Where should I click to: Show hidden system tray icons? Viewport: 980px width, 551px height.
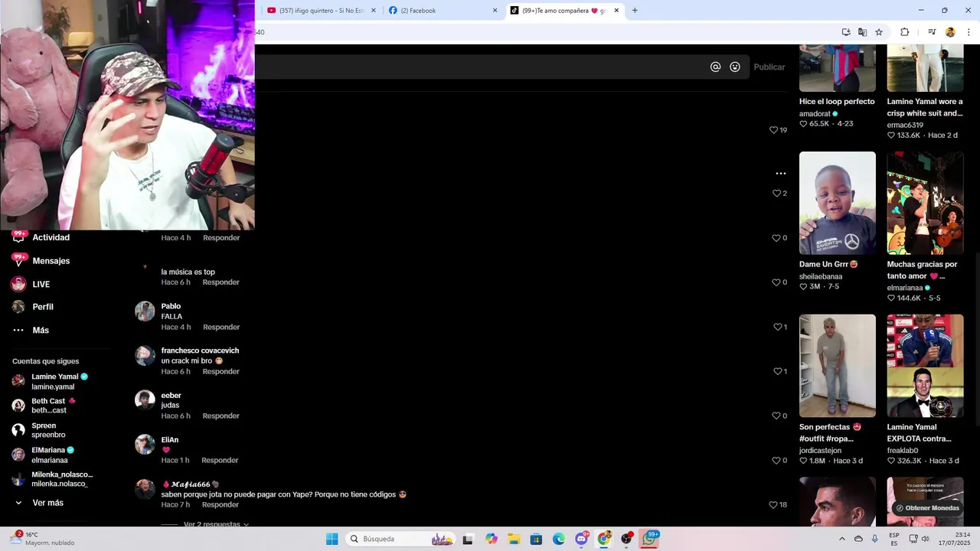tap(842, 539)
